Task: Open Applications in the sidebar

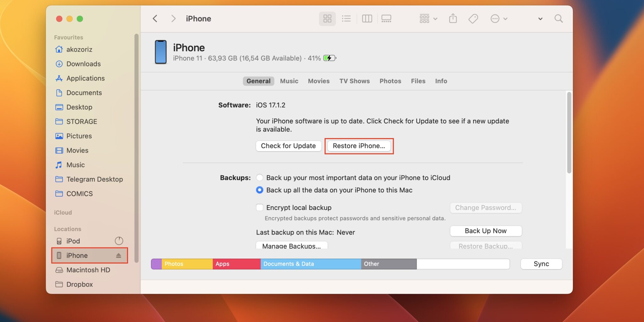Action: click(x=85, y=78)
